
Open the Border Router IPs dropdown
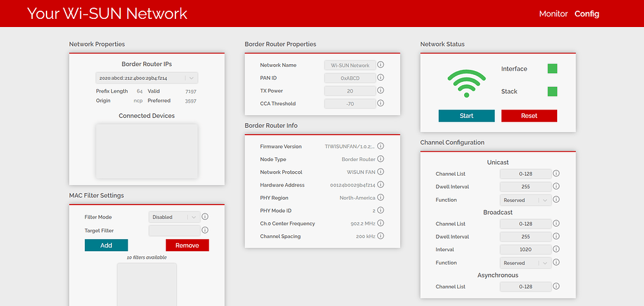click(x=147, y=77)
